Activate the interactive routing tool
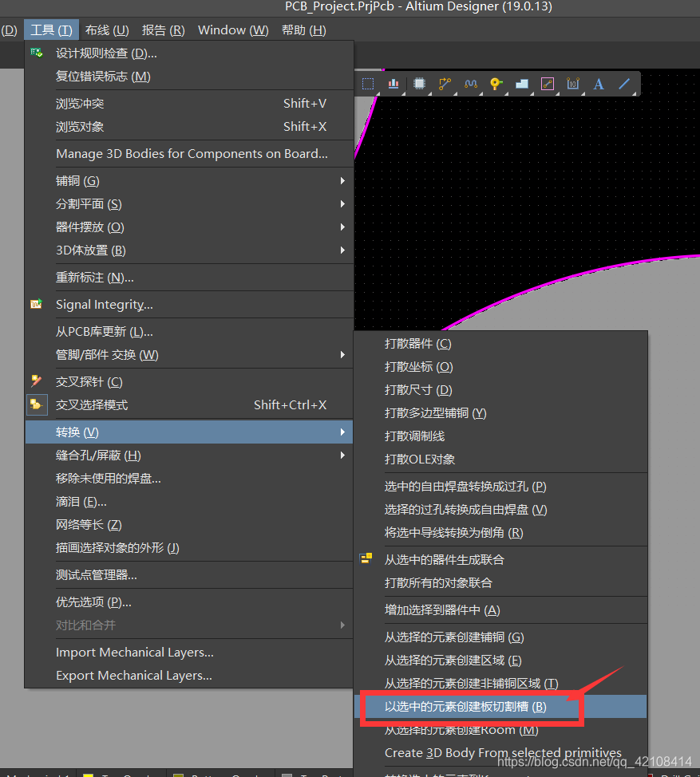Viewport: 700px width, 777px height. [445, 84]
